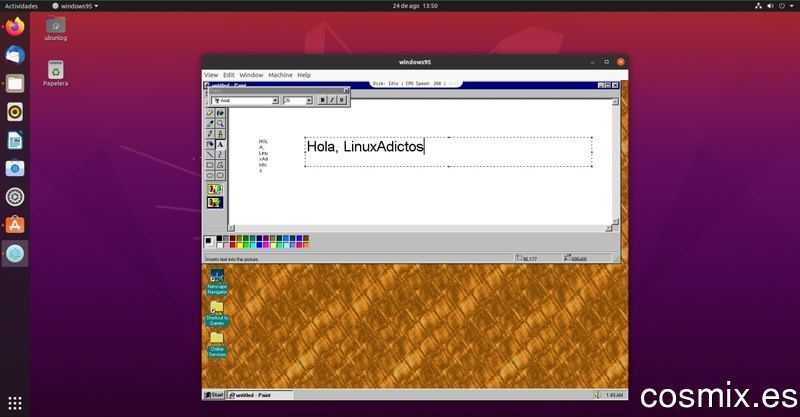Viewport: 800px width, 417px height.
Task: Open Ubuntu Software from the dock
Action: tap(15, 225)
